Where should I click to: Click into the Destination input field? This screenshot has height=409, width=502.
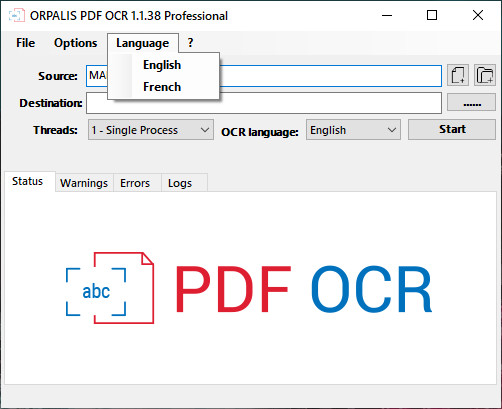tap(264, 103)
